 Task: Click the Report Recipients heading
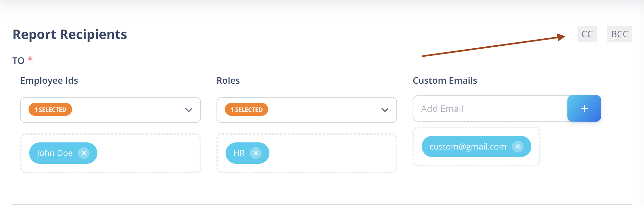pyautogui.click(x=70, y=34)
